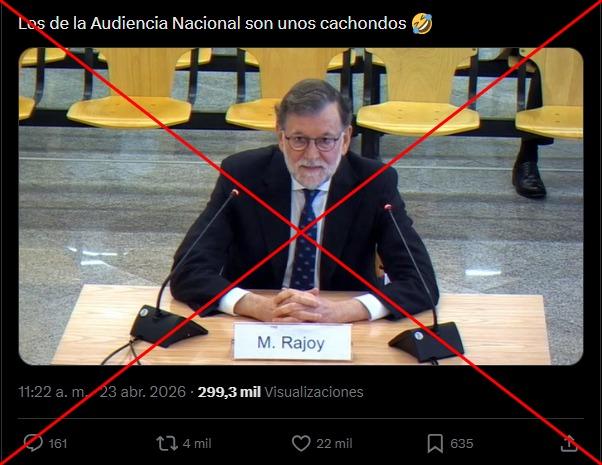The height and width of the screenshot is (465, 602).
Task: Click the 22 mil likes count
Action: (x=334, y=443)
